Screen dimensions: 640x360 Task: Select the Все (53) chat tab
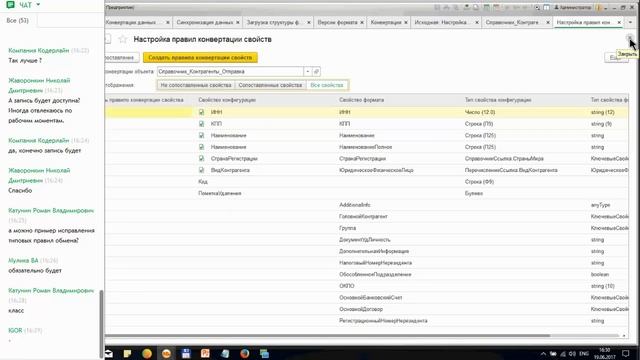[18, 20]
